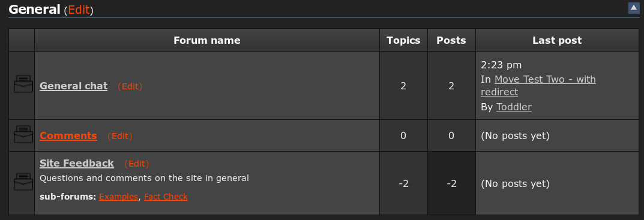This screenshot has width=644, height=220.
Task: Open the General chat forum
Action: point(73,86)
